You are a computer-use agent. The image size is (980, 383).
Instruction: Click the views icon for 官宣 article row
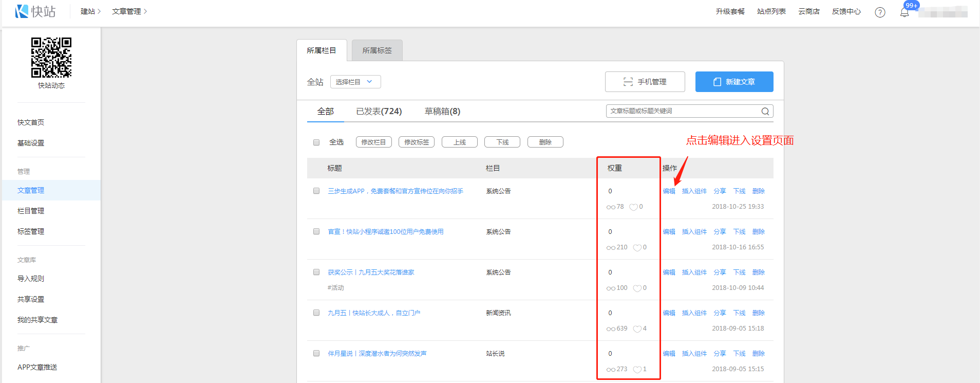pos(611,248)
